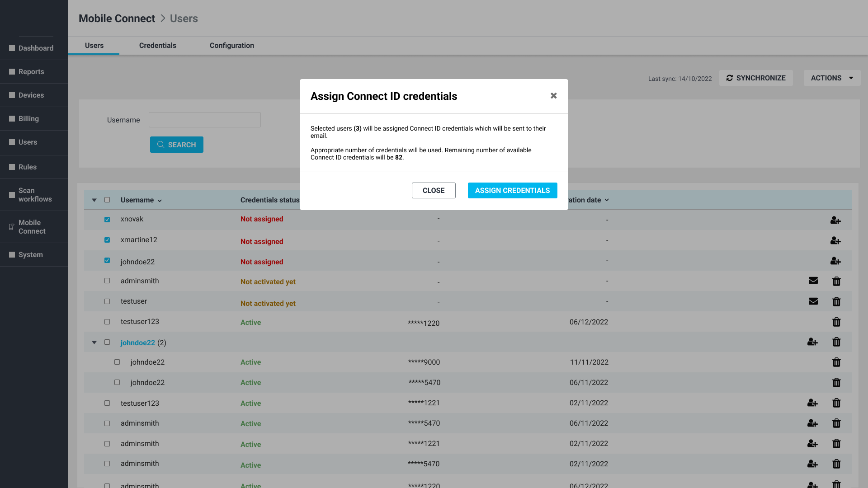Click the envelope icon for adminsmith
Screen dimensions: 868x488
[813, 281]
